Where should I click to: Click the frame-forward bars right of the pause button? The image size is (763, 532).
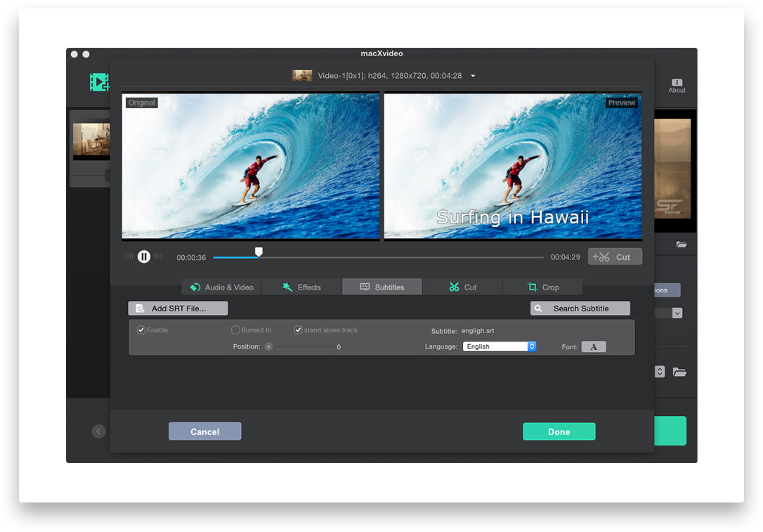click(x=159, y=256)
